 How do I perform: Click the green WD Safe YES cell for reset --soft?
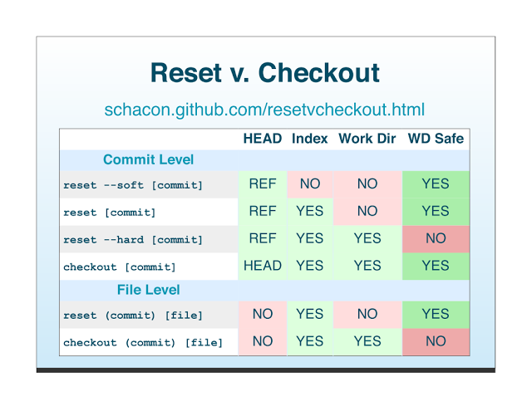pos(435,184)
